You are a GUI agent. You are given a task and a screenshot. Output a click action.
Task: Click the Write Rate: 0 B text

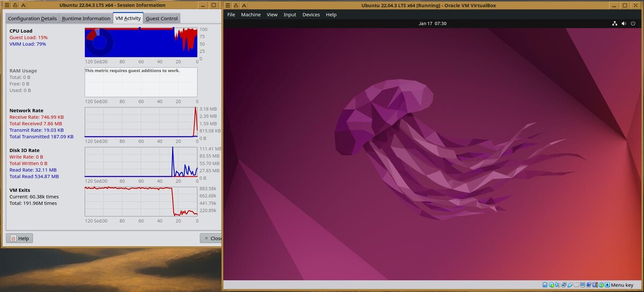point(26,157)
